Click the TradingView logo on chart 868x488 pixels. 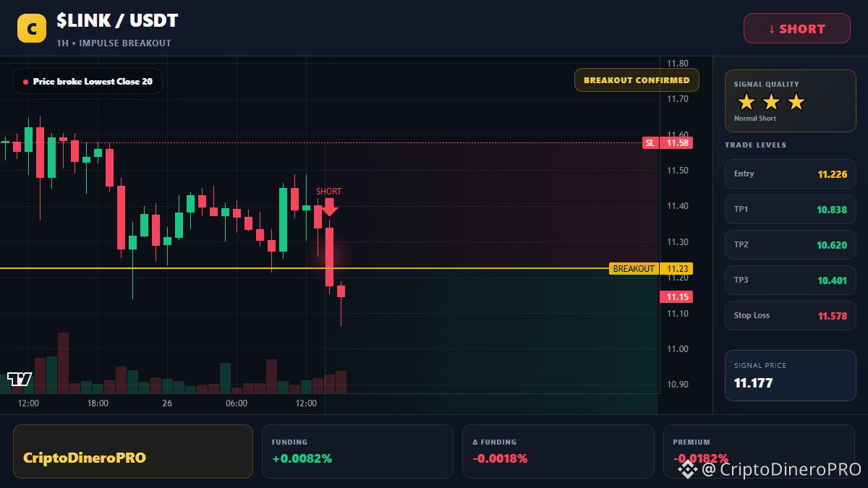20,379
